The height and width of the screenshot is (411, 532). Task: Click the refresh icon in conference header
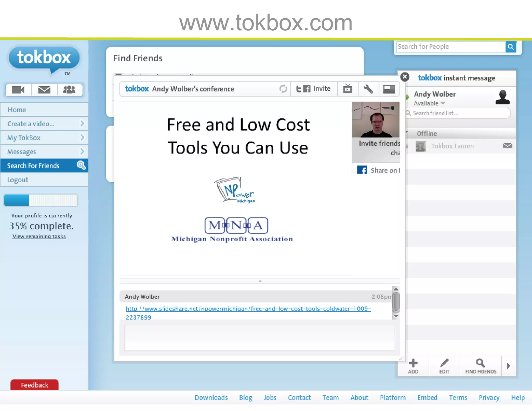point(283,89)
